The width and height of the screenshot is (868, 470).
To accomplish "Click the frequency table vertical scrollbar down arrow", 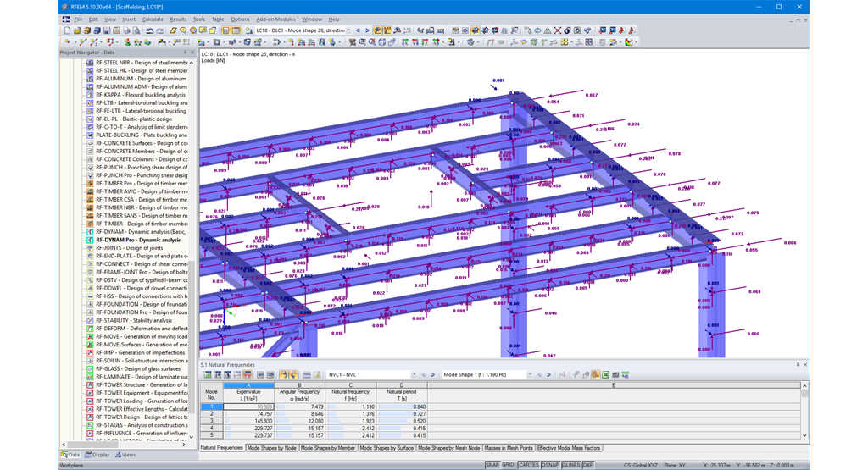I will click(x=805, y=436).
